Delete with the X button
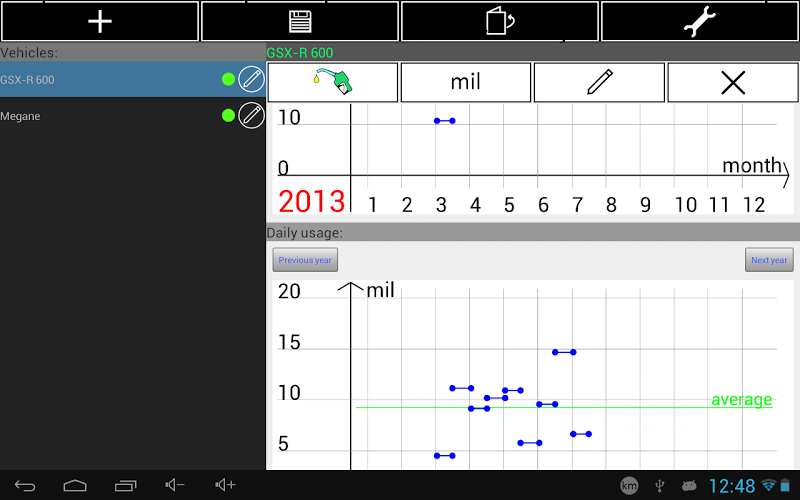Viewport: 800px width, 500px height. (x=733, y=82)
